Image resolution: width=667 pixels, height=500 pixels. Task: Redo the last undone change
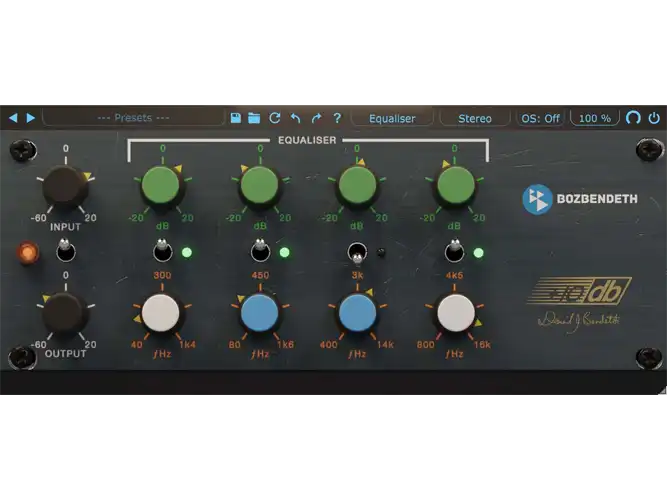316,118
